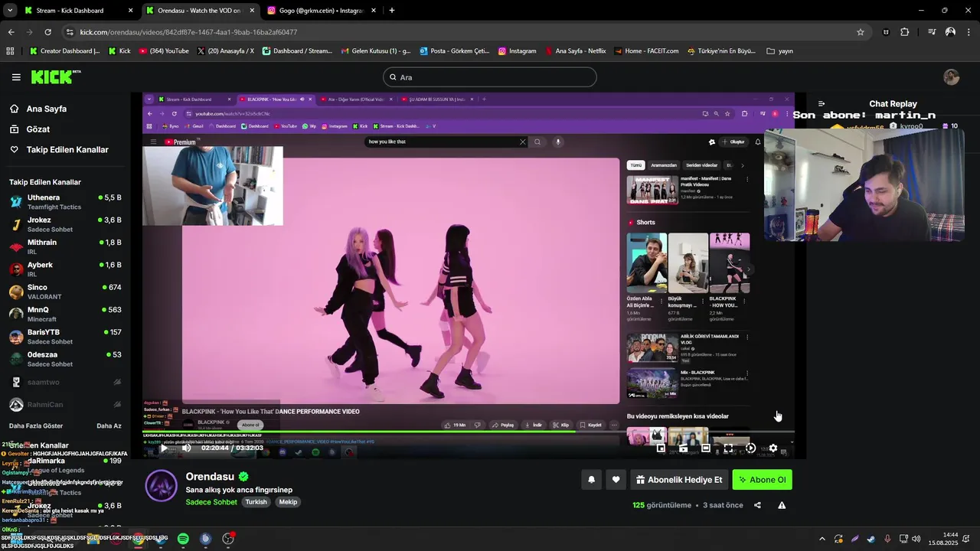The image size is (980, 551).
Task: Share the video via share icon
Action: pos(757,505)
